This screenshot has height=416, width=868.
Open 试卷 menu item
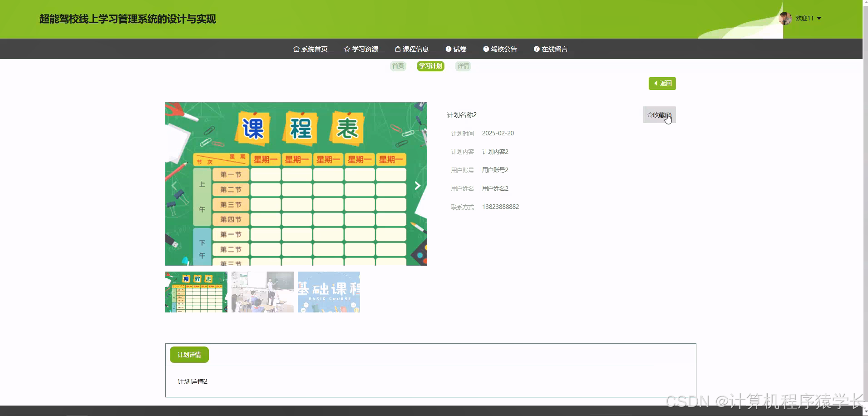click(456, 49)
